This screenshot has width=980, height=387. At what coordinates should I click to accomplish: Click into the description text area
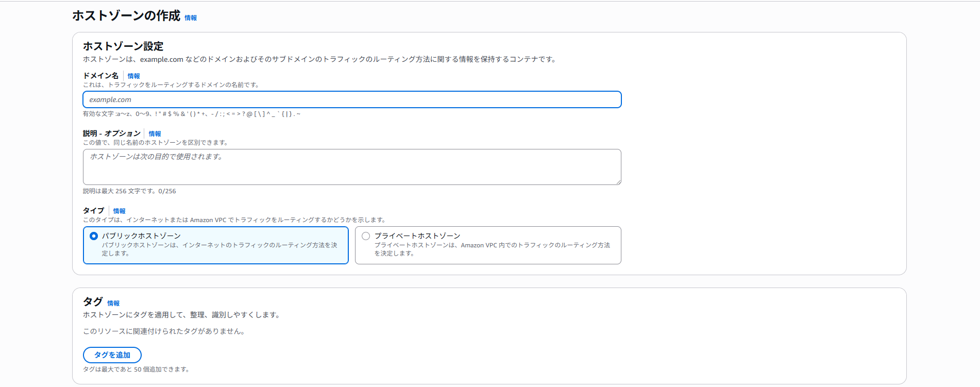(x=352, y=166)
